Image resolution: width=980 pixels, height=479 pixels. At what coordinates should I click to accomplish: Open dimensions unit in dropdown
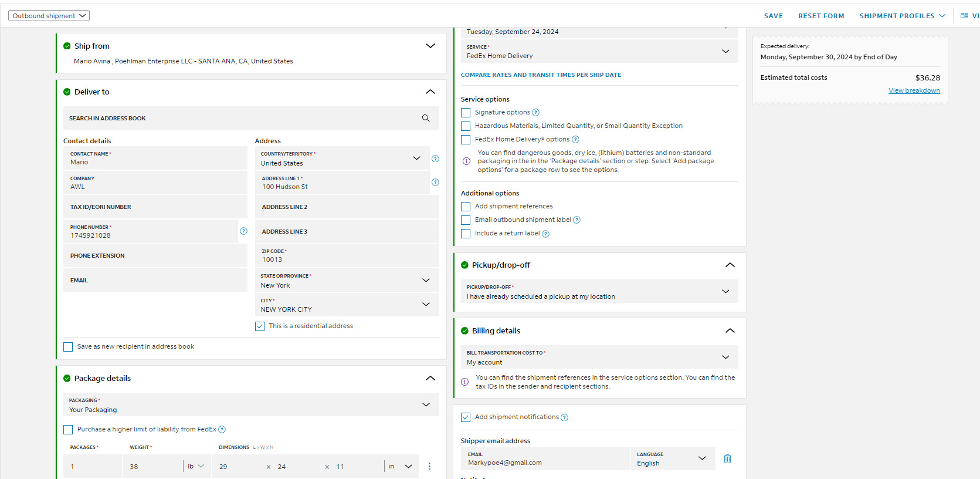[401, 466]
